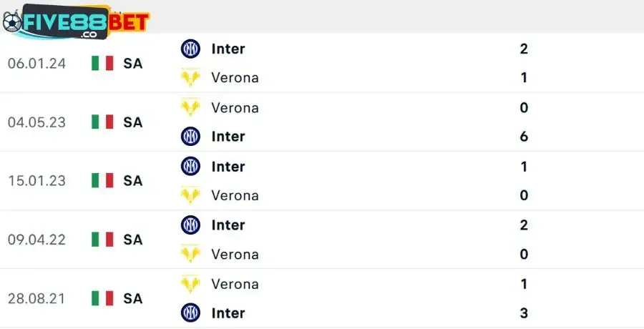Click Inter crest in 15.01.23 match

190,167
